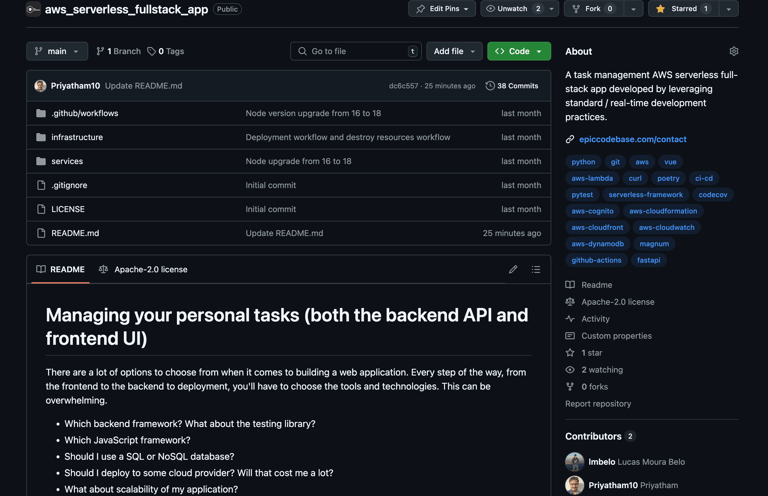Click the pytest topic tag
The image size is (768, 496).
point(582,195)
